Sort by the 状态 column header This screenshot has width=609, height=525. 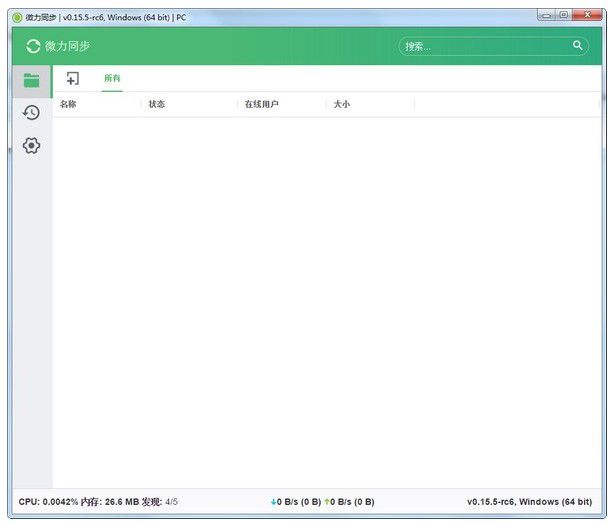(x=157, y=104)
